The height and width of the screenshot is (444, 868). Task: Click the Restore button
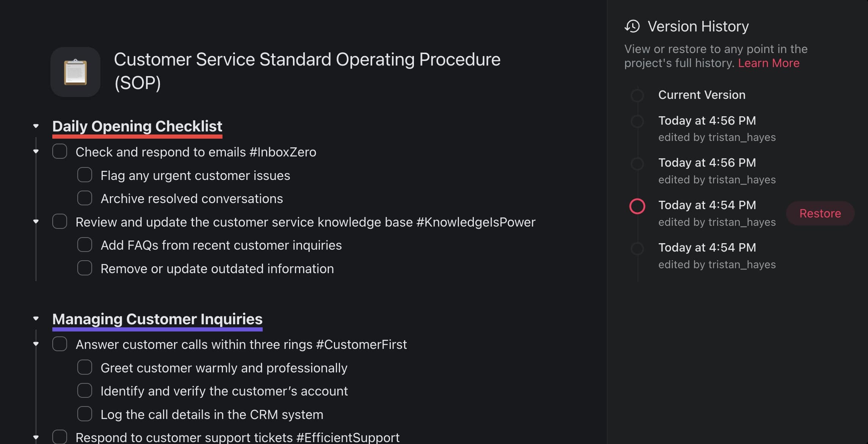820,213
